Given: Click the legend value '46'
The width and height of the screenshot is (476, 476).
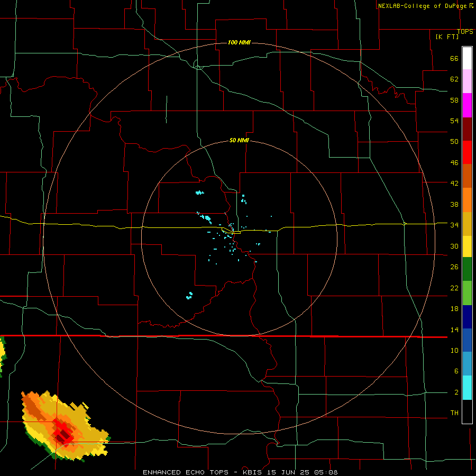Looking at the screenshot, I should [x=454, y=163].
